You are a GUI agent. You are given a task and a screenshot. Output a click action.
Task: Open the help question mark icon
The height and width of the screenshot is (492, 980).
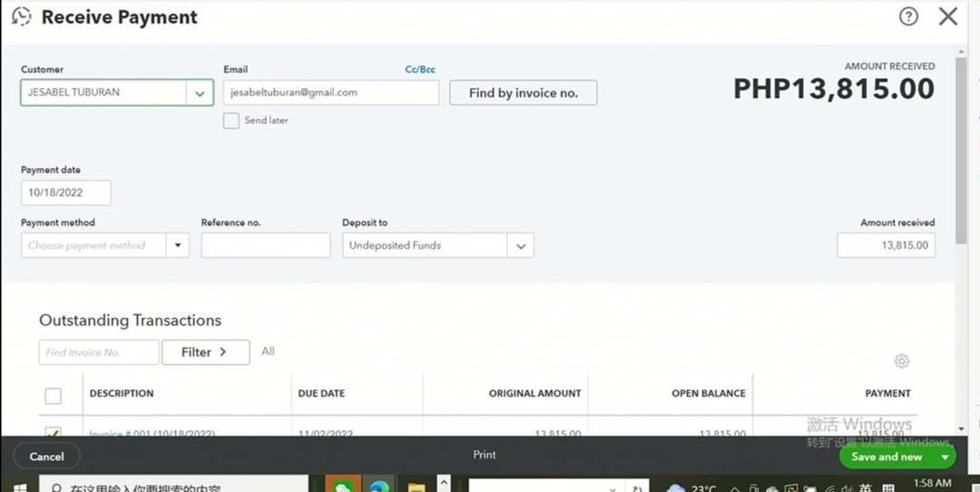point(908,16)
